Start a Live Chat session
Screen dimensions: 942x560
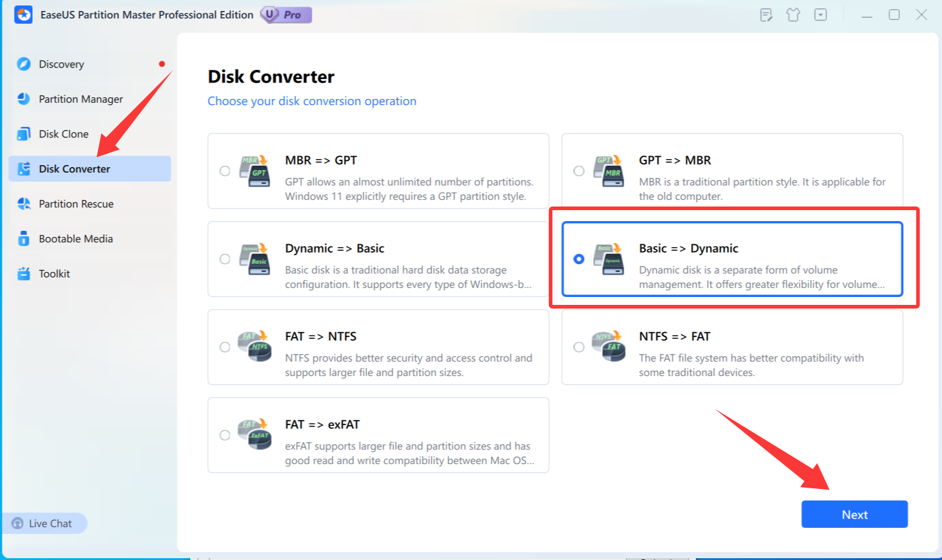45,523
